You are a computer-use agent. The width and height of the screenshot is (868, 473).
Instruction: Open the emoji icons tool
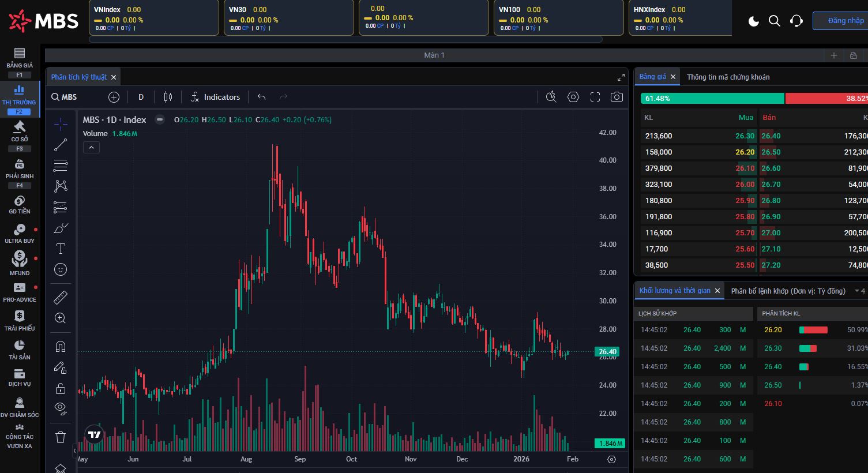(61, 269)
